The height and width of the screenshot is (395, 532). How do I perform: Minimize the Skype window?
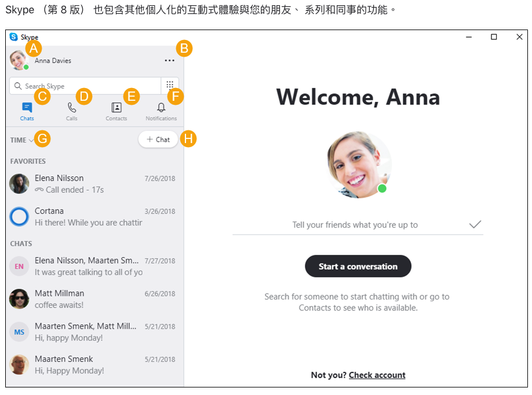469,37
